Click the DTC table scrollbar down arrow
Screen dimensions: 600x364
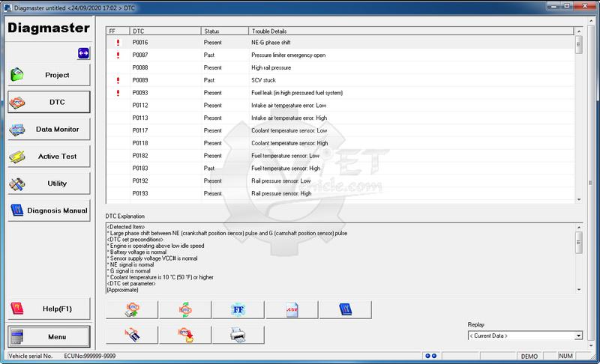(578, 199)
